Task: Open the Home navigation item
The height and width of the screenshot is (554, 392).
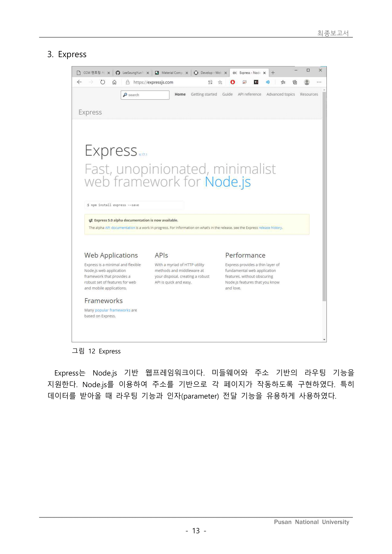Action: tap(180, 94)
